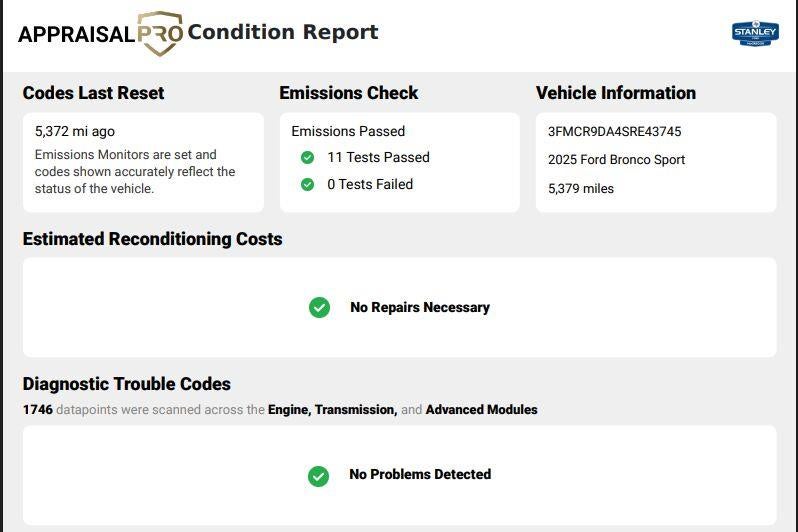Click the Emissions Passed status text

point(348,131)
